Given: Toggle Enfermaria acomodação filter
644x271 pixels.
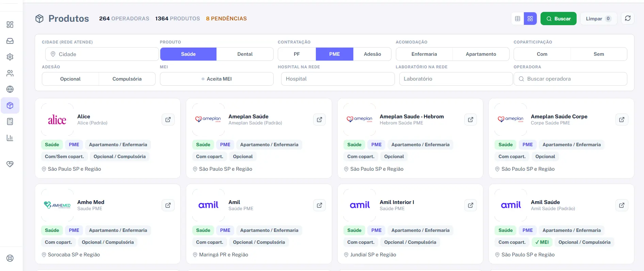Looking at the screenshot, I should coord(424,54).
